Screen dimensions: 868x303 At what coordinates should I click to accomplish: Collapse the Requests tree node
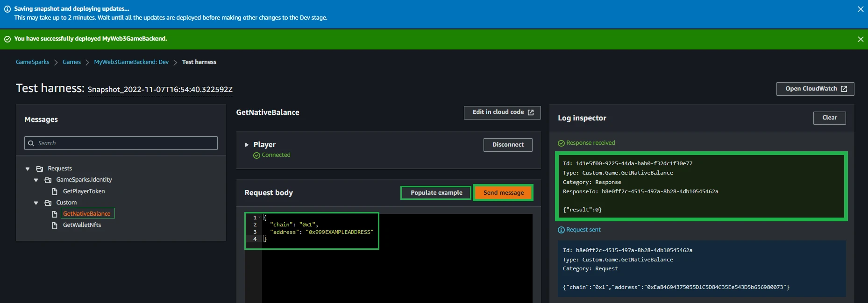[x=28, y=169]
